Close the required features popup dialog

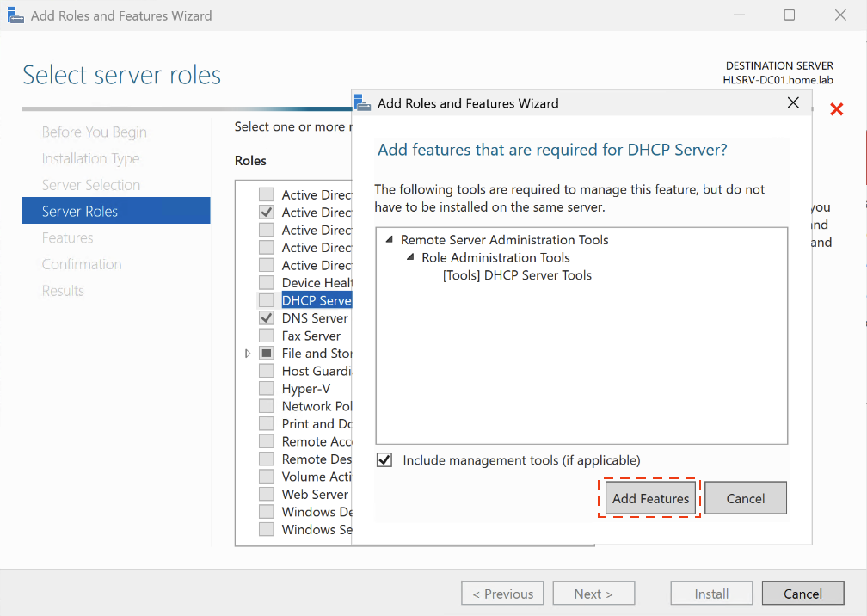tap(793, 103)
